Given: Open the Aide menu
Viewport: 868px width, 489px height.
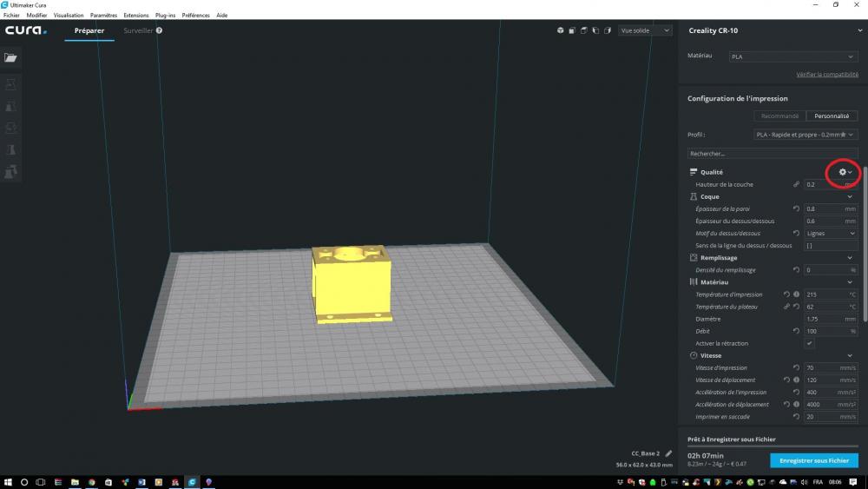Looking at the screenshot, I should [x=222, y=15].
